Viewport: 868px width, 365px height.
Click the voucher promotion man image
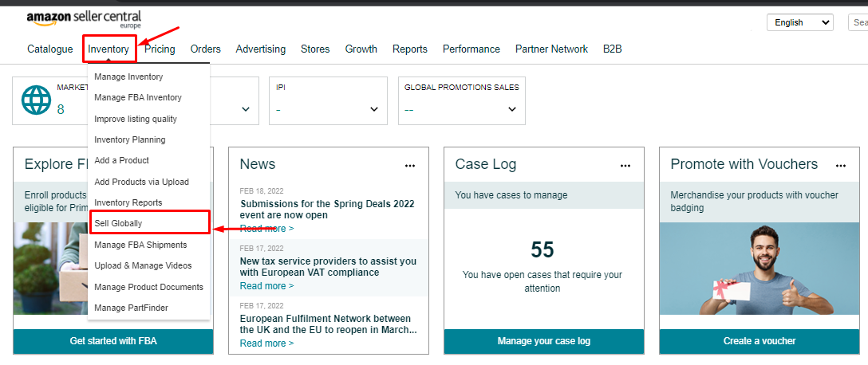pyautogui.click(x=759, y=269)
